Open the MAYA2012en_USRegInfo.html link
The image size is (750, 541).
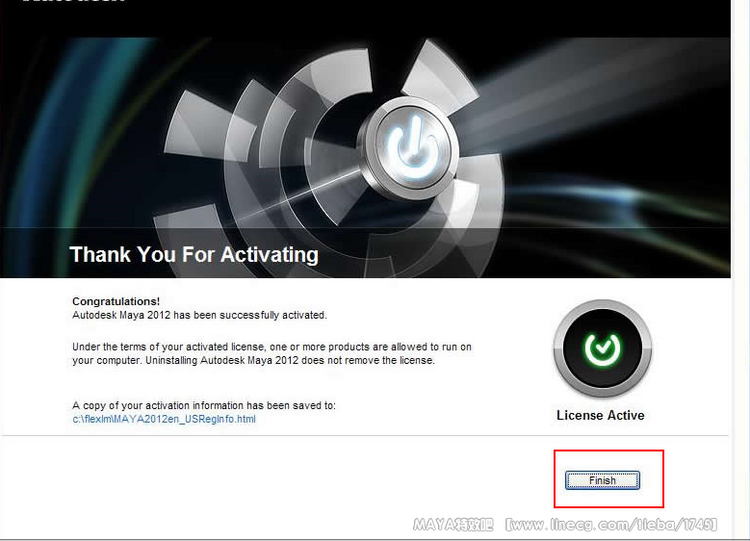(x=164, y=419)
